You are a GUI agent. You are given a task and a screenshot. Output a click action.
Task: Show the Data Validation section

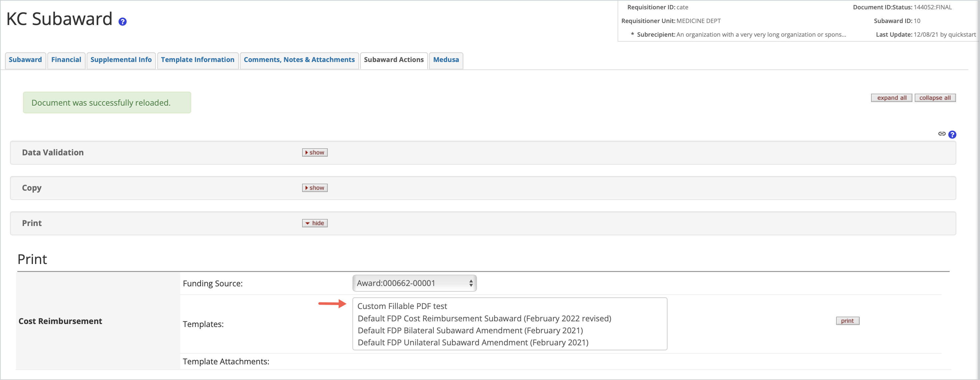tap(315, 153)
